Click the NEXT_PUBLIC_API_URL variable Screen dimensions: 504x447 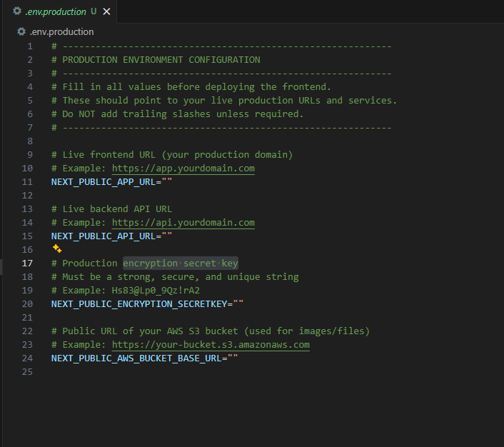(104, 236)
